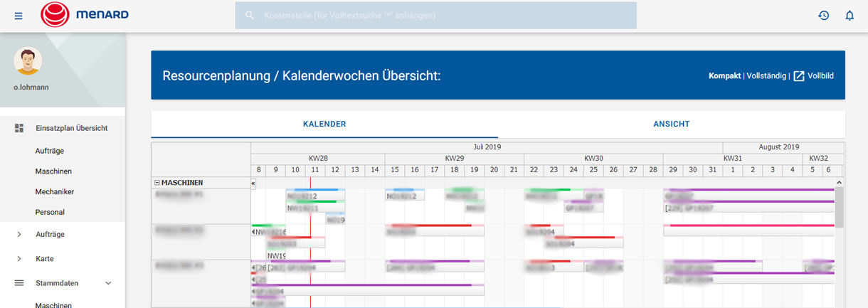Click the calendar vertical scrollbar thumb

(x=840, y=207)
